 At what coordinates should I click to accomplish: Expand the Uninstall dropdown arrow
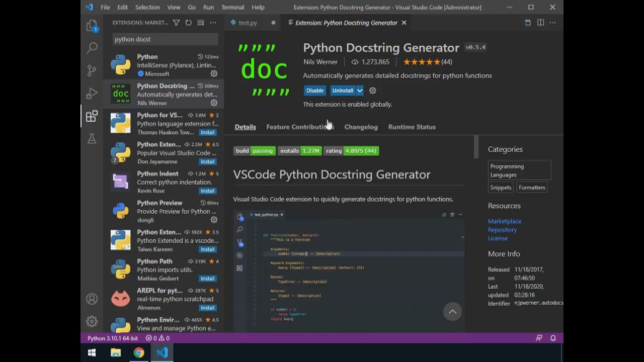click(360, 90)
